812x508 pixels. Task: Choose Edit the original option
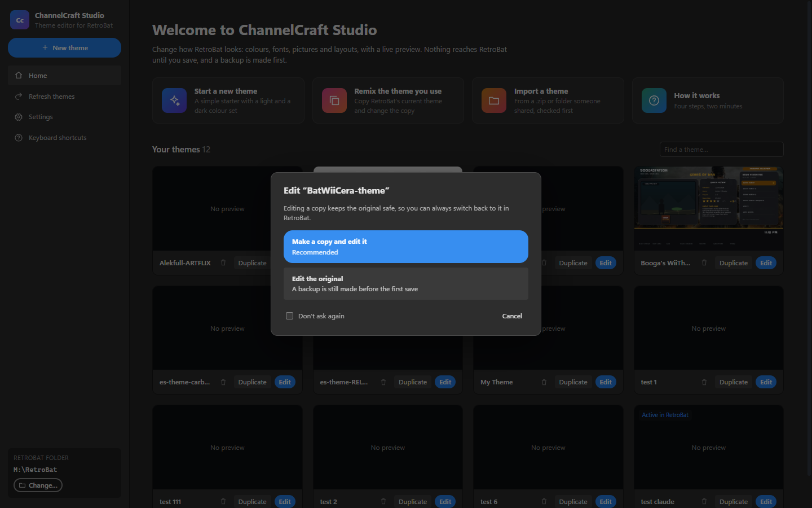(x=406, y=283)
